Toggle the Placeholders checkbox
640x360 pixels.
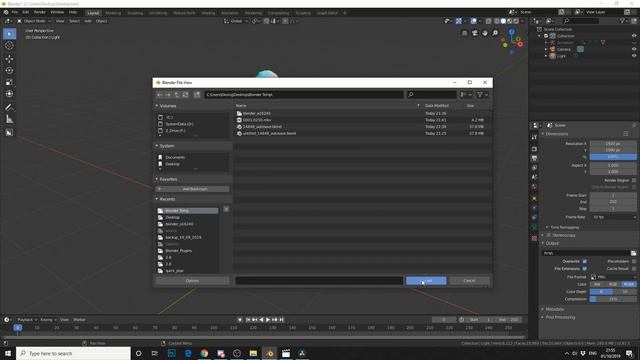point(633,262)
